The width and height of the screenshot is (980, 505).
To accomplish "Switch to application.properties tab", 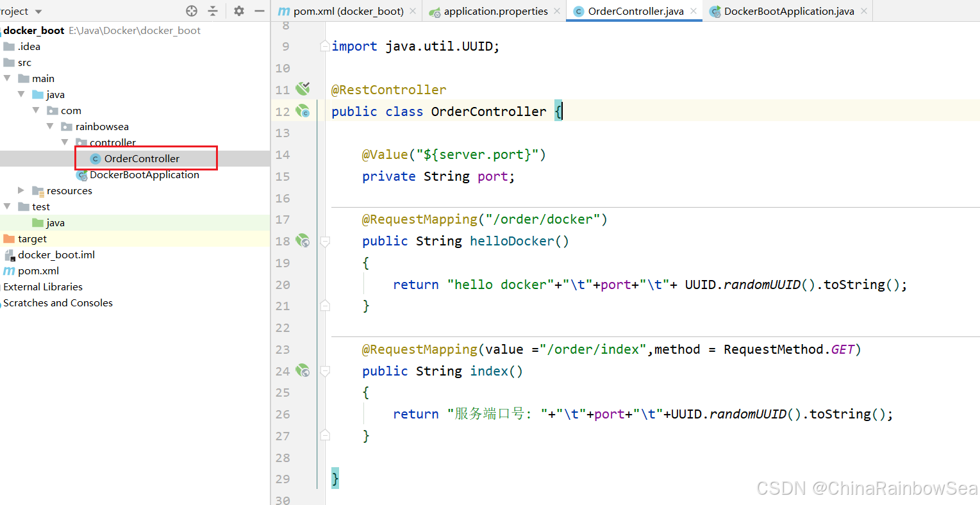I will pyautogui.click(x=495, y=11).
